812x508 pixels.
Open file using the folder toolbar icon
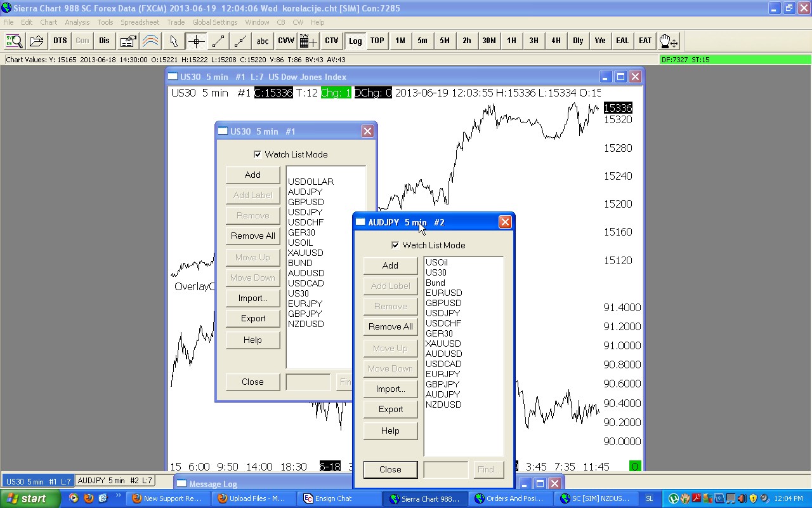point(37,41)
